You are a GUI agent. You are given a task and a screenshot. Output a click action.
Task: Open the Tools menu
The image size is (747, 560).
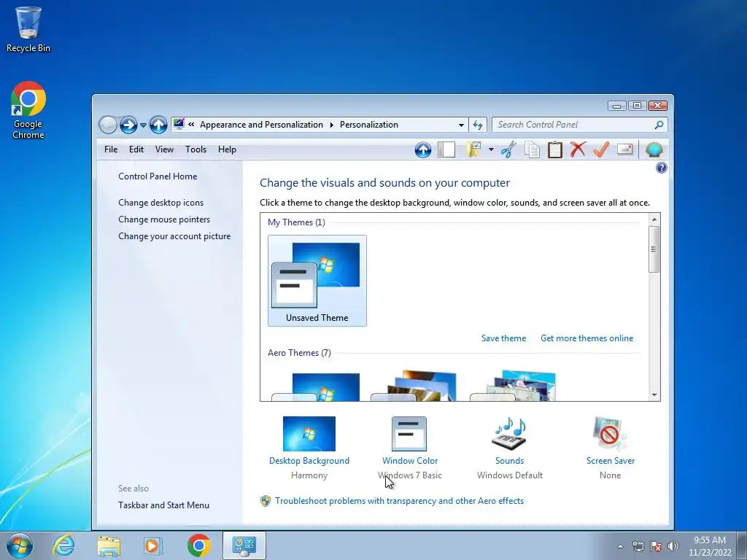coord(196,149)
